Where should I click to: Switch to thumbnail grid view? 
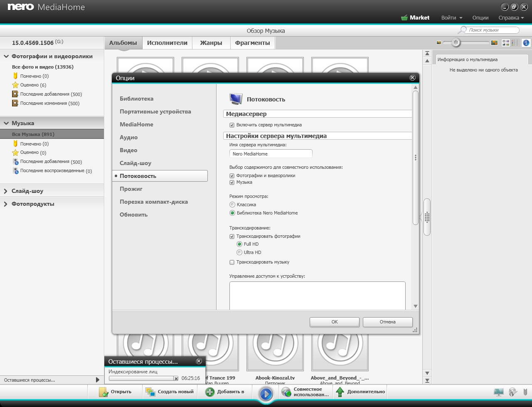coord(506,43)
